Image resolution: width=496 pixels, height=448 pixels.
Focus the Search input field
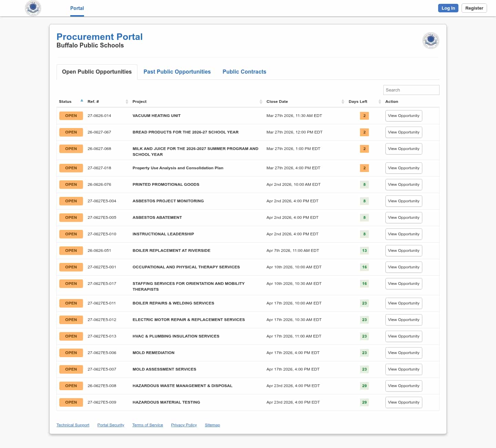(x=411, y=90)
